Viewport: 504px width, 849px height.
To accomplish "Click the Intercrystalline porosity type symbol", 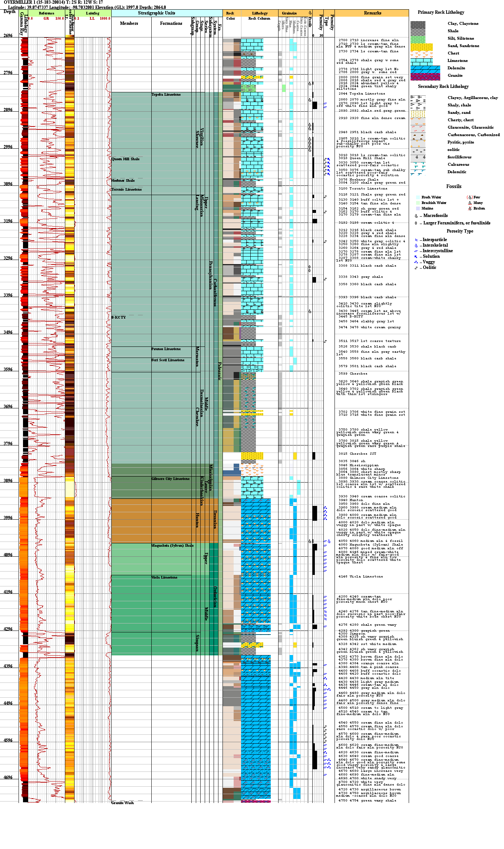I will click(x=416, y=251).
